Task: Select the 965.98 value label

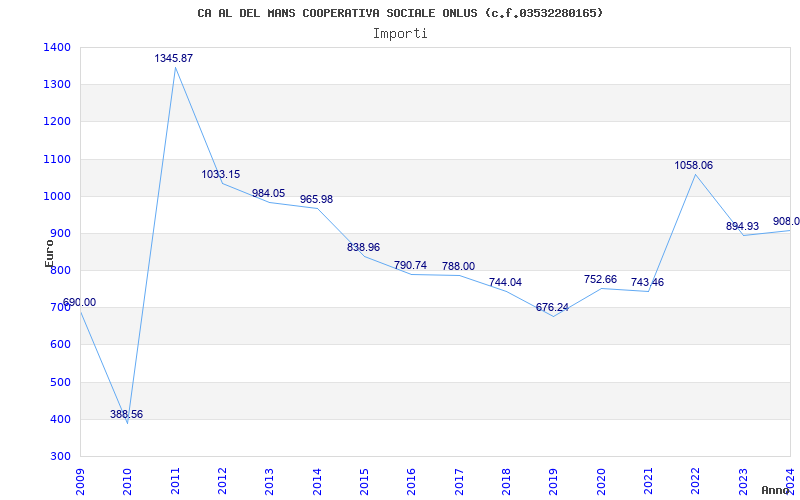Action: pos(316,199)
